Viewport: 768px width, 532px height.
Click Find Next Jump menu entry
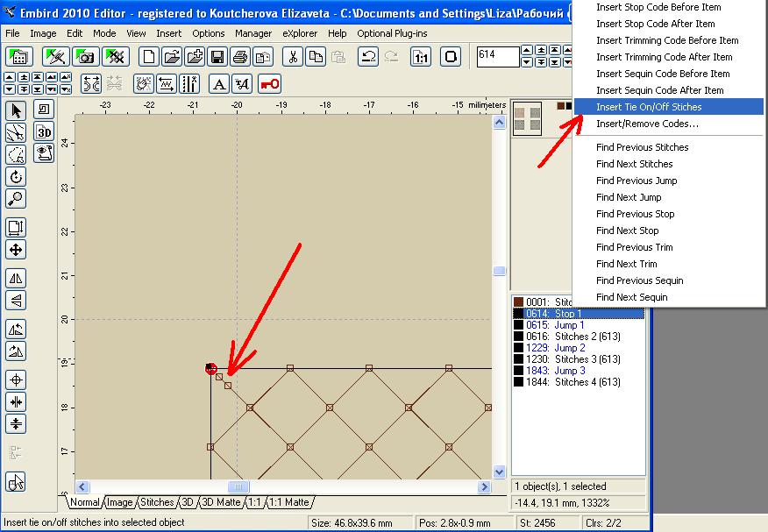coord(629,197)
